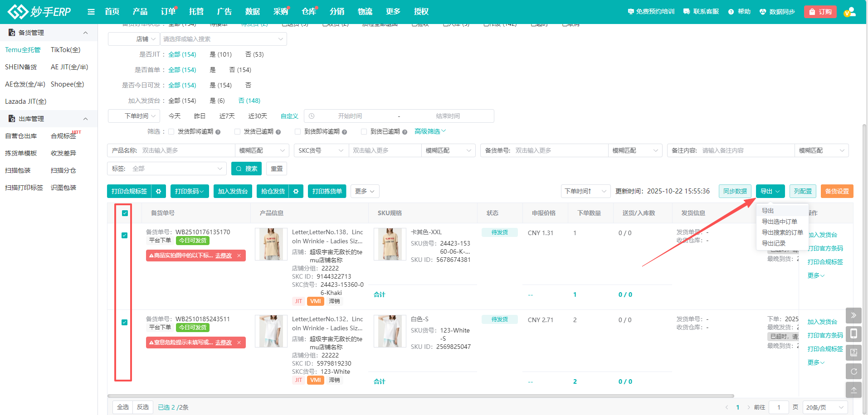Click the scroll-to-top floating icon

(x=853, y=390)
